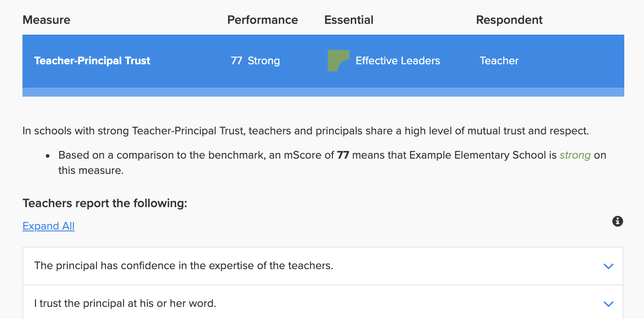Click the info icon beside Expand All
Image resolution: width=644 pixels, height=319 pixels.
pos(618,221)
